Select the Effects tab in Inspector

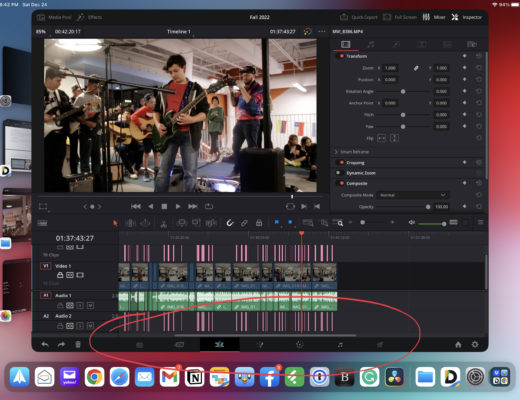pos(396,44)
